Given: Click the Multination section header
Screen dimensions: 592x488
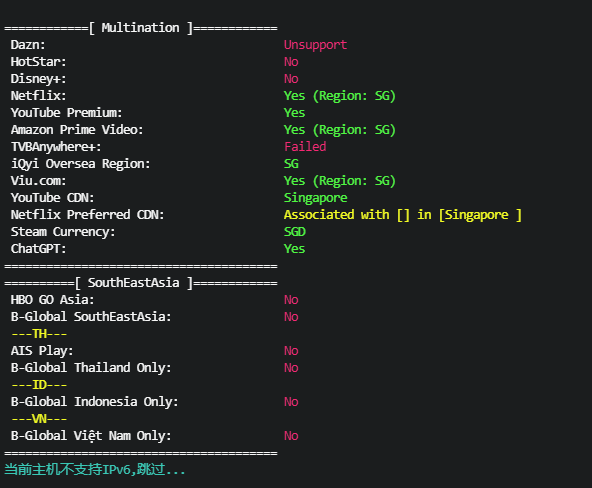Looking at the screenshot, I should (140, 28).
